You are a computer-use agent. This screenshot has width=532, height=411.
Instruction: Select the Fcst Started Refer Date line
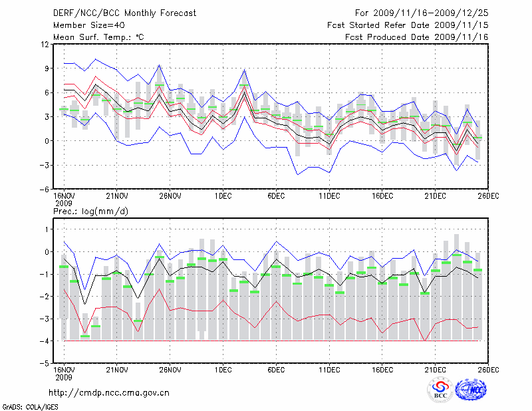pos(408,25)
